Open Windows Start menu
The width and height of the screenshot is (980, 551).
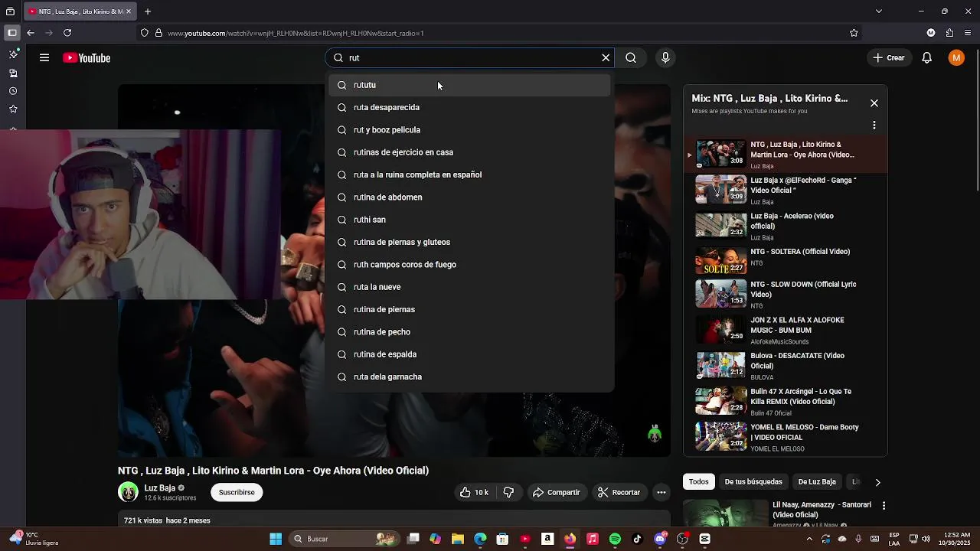276,540
